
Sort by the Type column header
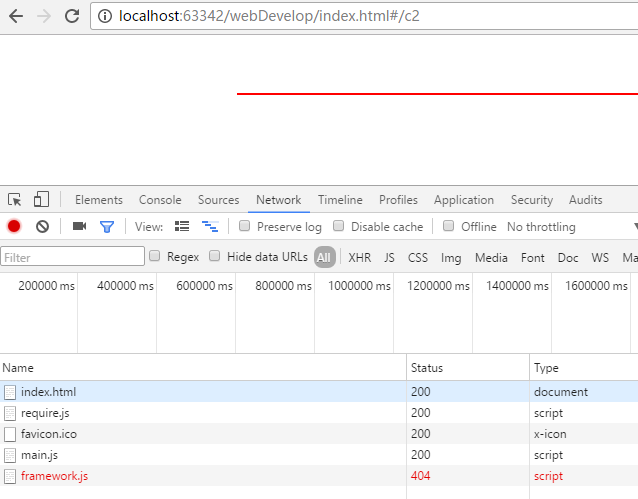[584, 368]
